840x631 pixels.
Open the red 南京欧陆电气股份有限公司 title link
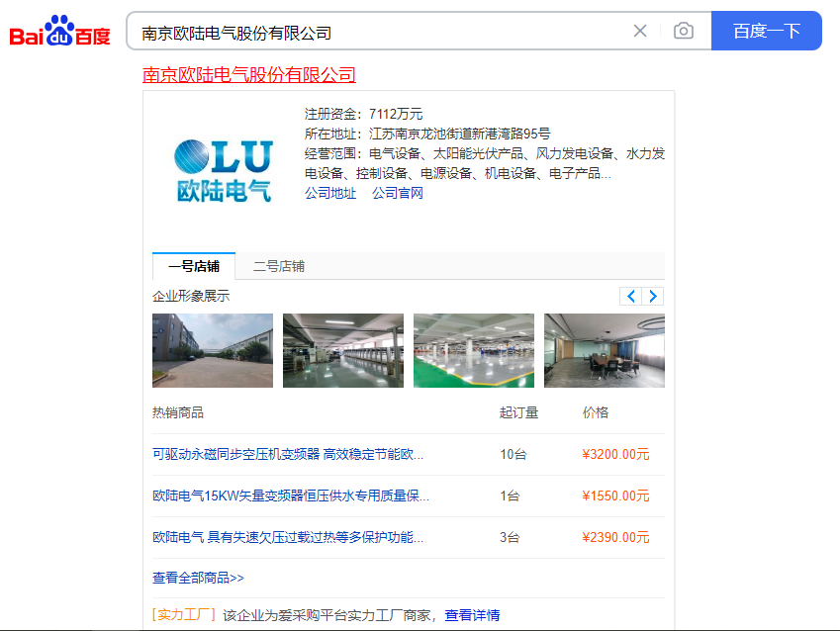point(249,75)
